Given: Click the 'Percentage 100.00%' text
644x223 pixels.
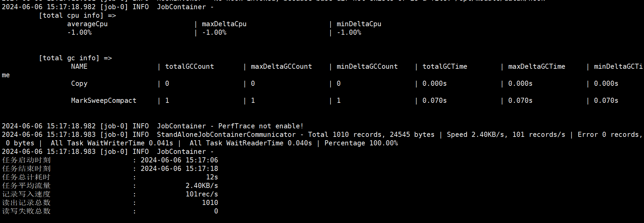Looking at the screenshot, I should (361, 143).
